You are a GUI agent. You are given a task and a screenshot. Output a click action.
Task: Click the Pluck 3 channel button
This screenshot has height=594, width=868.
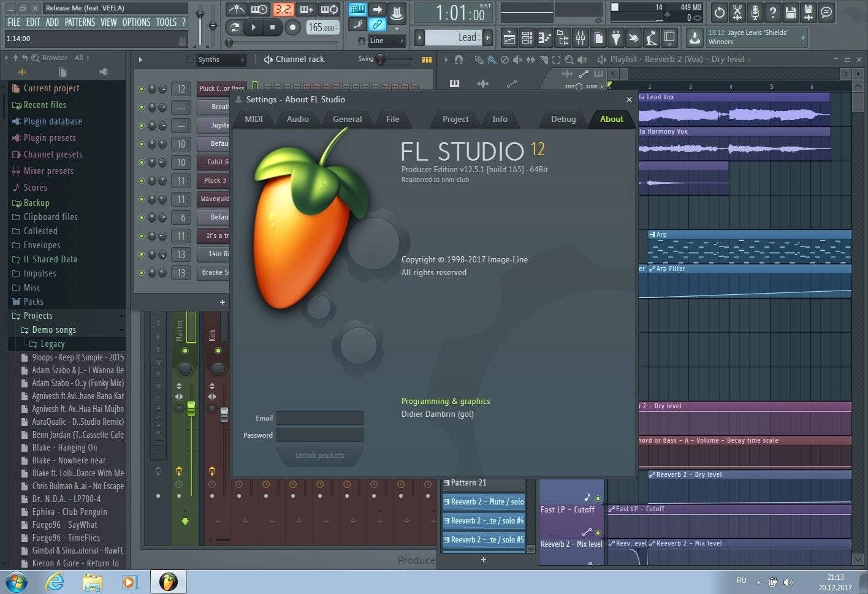(213, 180)
